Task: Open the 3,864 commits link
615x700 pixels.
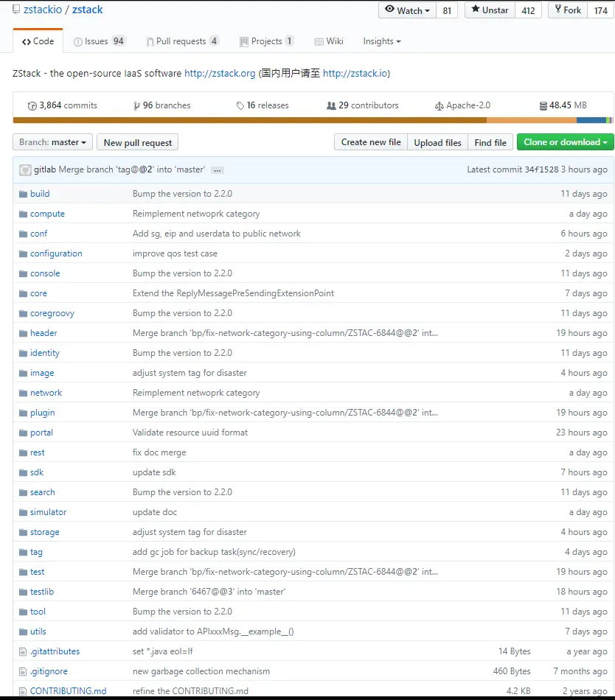Action: (63, 105)
